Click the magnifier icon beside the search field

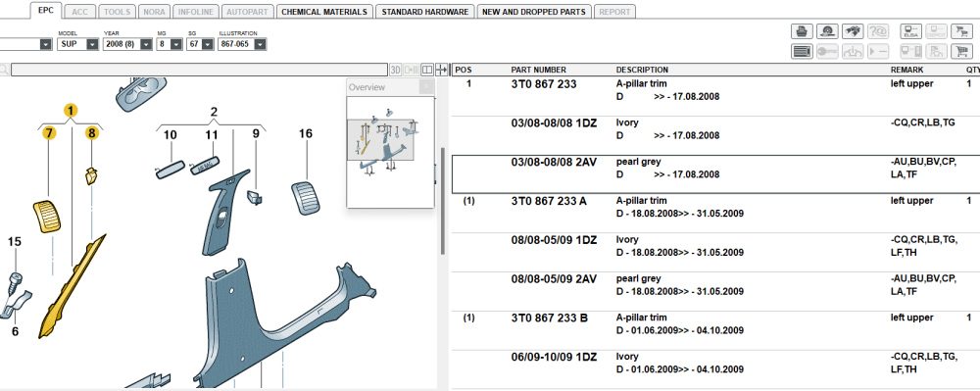(4, 70)
